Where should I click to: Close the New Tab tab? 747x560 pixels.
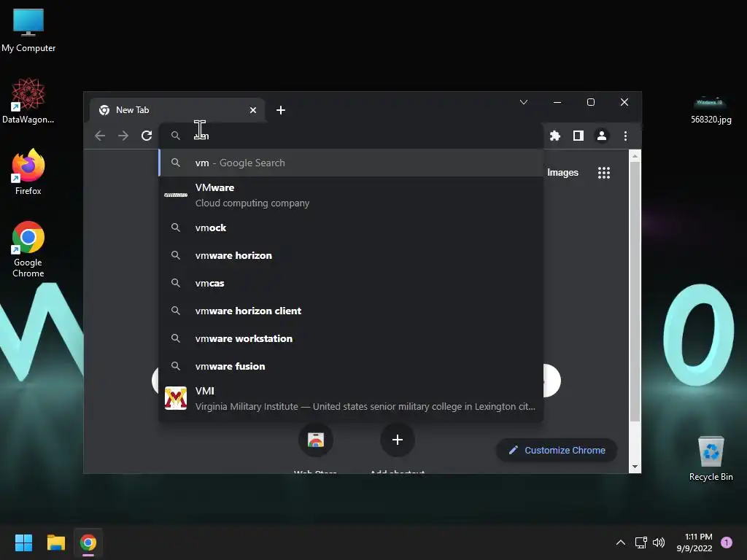coord(253,110)
